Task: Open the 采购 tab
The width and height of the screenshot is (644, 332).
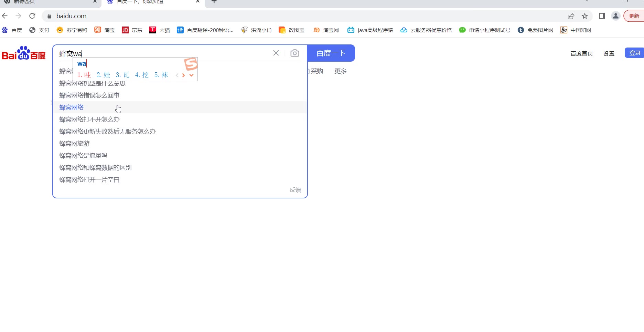Action: 316,71
